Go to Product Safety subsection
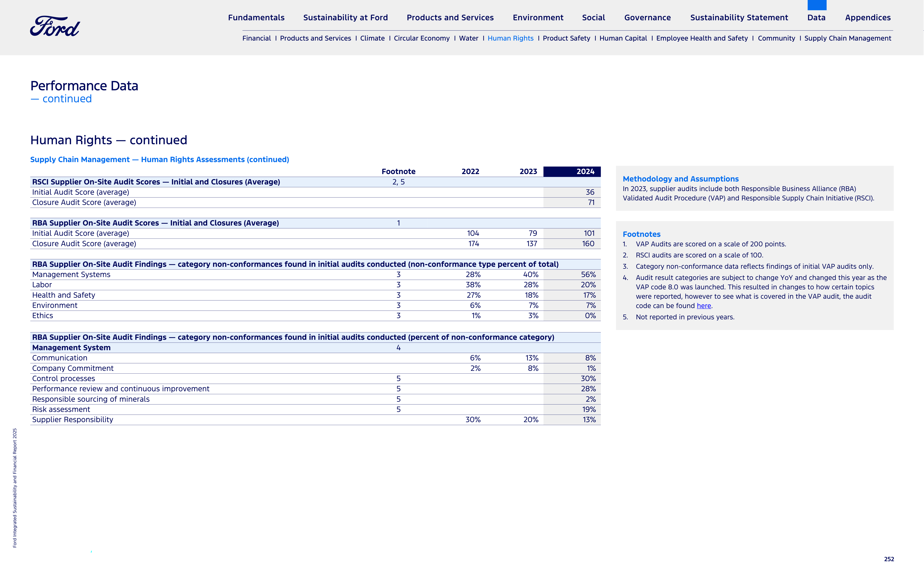The width and height of the screenshot is (924, 578). pyautogui.click(x=566, y=38)
